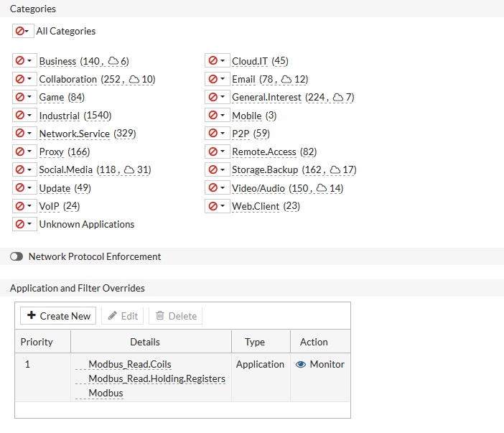The image size is (504, 433).
Task: Click the Industrial category link
Action: pos(60,116)
